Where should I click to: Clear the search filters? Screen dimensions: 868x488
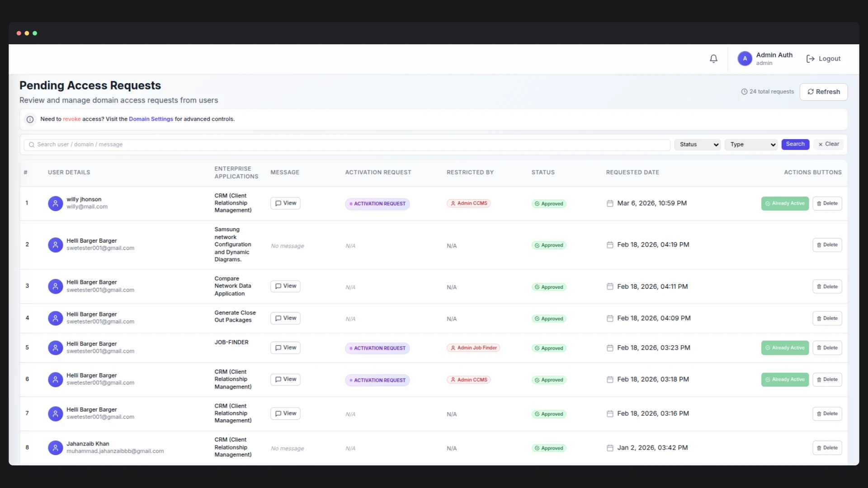point(829,144)
